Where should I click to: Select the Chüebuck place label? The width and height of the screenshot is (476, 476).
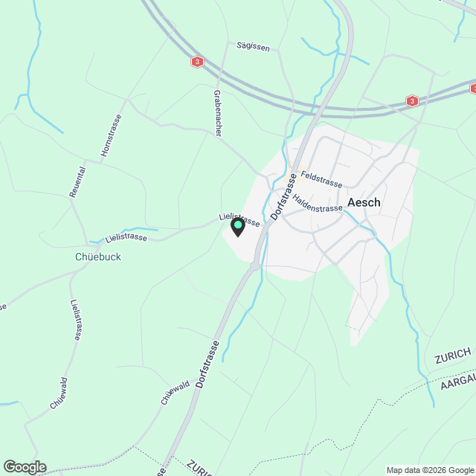click(x=98, y=257)
